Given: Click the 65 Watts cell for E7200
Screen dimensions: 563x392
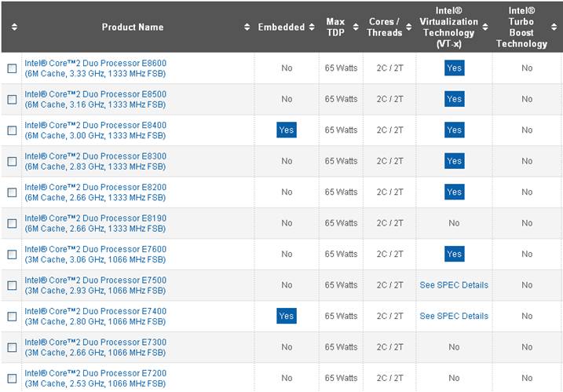Looking at the screenshot, I should coord(341,378).
